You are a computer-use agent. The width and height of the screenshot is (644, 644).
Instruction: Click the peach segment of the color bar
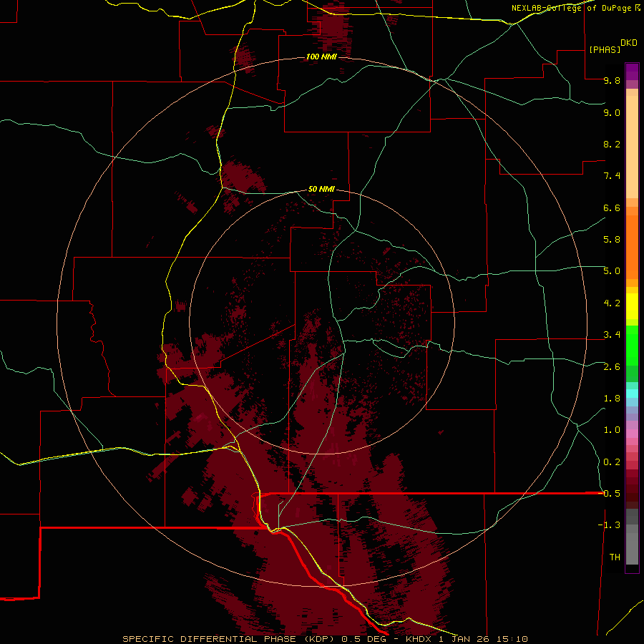pyautogui.click(x=632, y=146)
